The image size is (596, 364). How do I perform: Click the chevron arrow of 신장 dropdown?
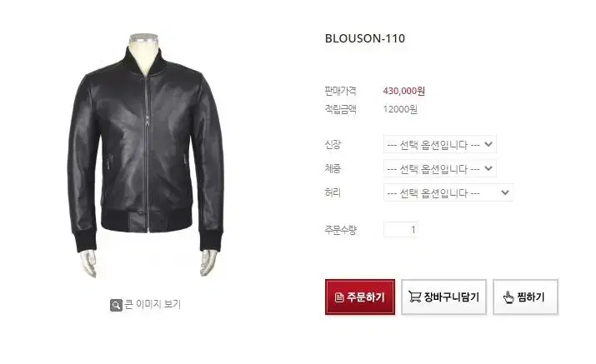pos(488,144)
